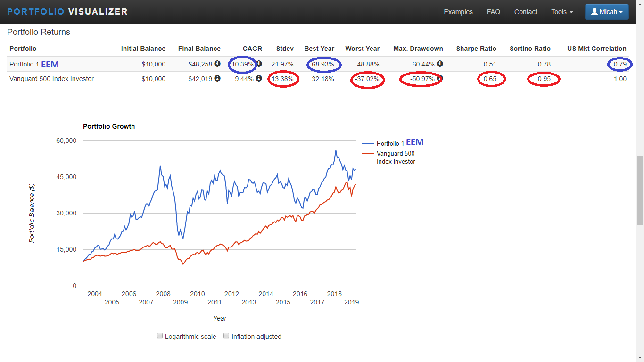Click the scrollbar up arrow
644x362 pixels.
[640, 4]
